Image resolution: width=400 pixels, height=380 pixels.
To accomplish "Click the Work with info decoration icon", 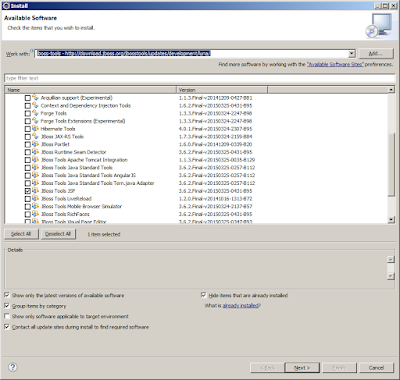I will 32,50.
